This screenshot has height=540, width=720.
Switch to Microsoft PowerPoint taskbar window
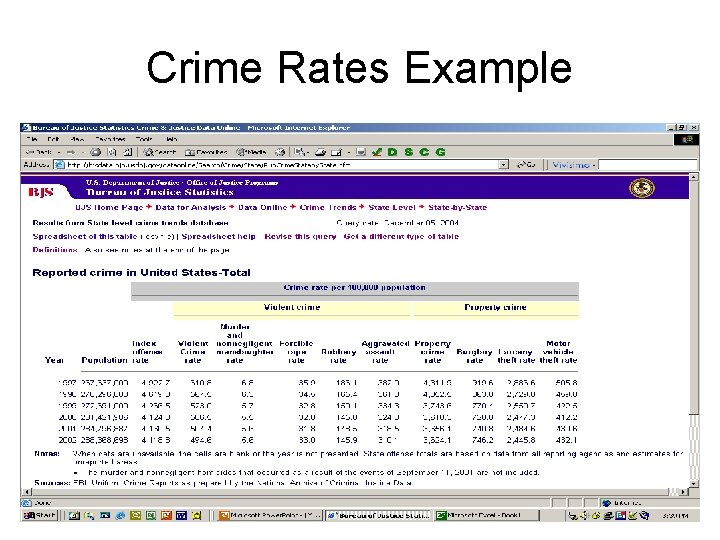pyautogui.click(x=270, y=516)
